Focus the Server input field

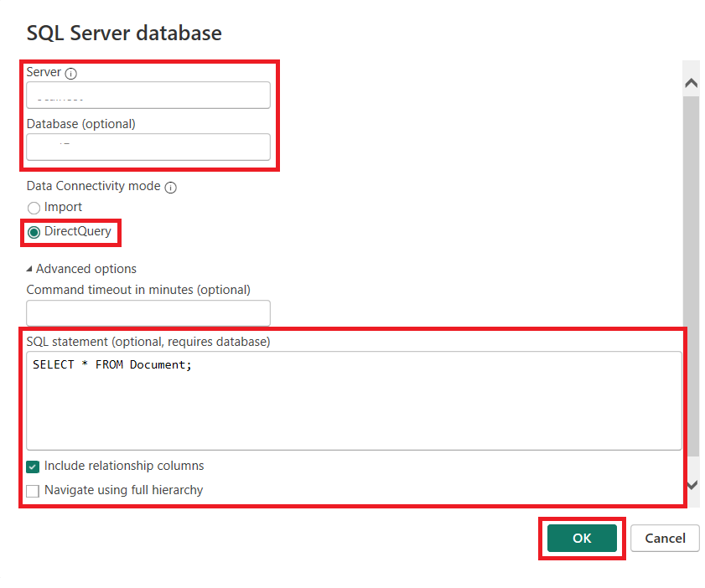point(148,95)
